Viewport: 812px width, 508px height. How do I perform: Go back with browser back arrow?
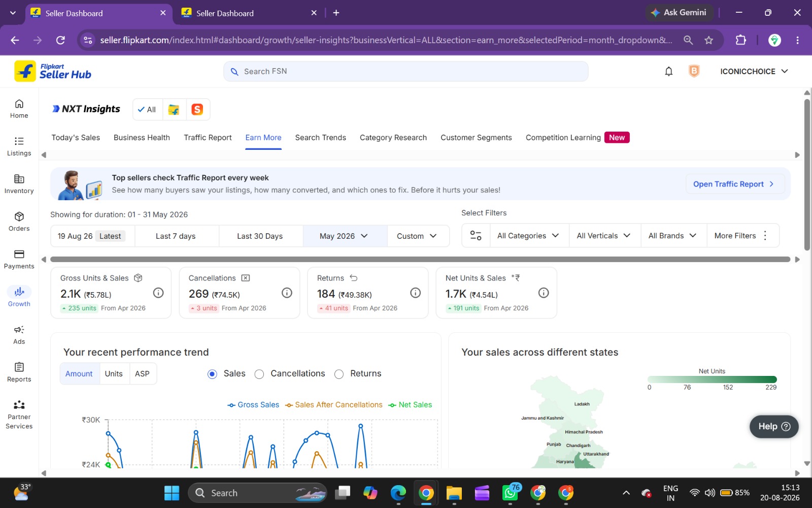pos(15,40)
